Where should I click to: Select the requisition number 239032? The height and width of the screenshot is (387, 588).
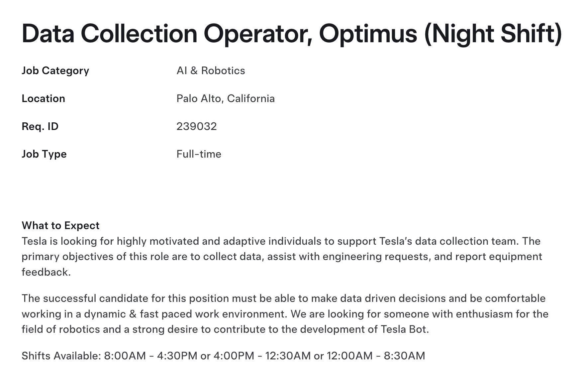coord(197,126)
